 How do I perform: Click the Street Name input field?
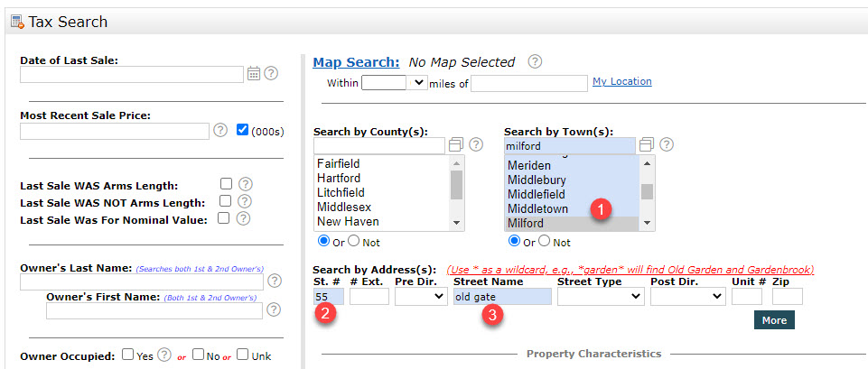(x=502, y=297)
